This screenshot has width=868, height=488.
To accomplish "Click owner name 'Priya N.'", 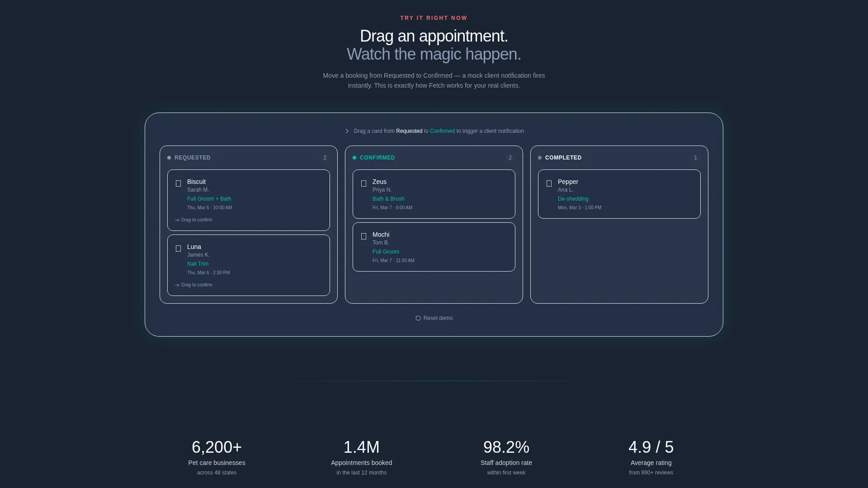I will click(382, 190).
